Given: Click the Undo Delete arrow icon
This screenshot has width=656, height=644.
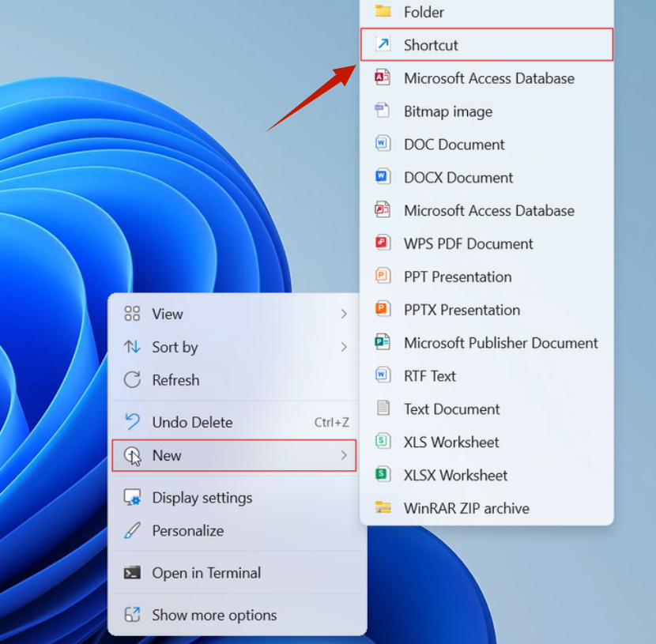Looking at the screenshot, I should point(132,421).
